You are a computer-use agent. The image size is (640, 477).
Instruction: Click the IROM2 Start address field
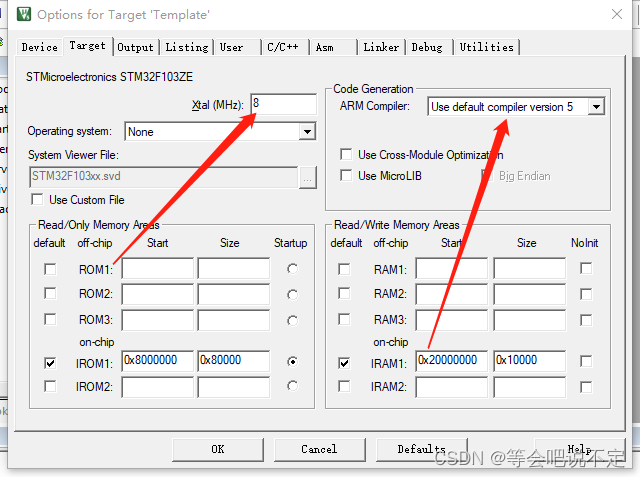(x=158, y=387)
